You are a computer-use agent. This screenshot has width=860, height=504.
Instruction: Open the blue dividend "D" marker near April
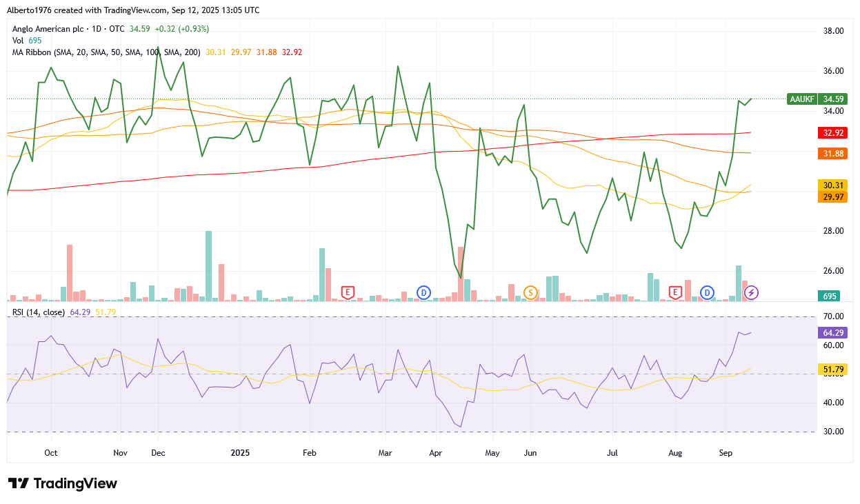pyautogui.click(x=423, y=292)
